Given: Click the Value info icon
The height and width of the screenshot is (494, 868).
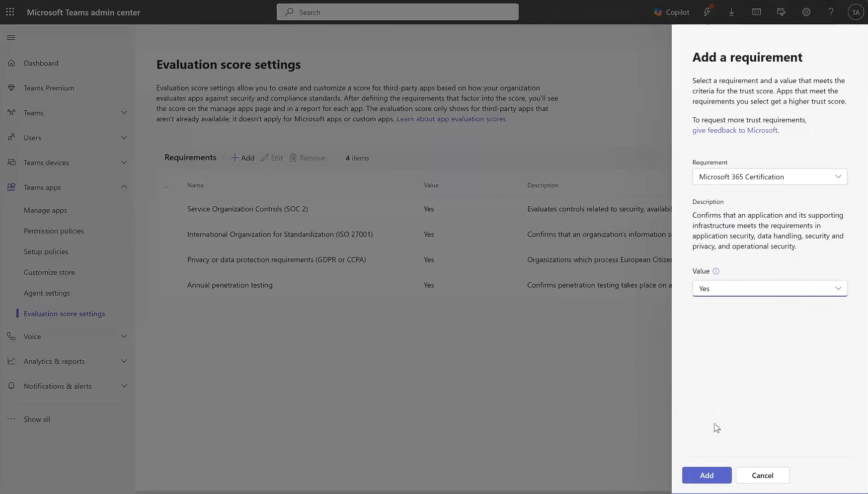Looking at the screenshot, I should tap(716, 271).
